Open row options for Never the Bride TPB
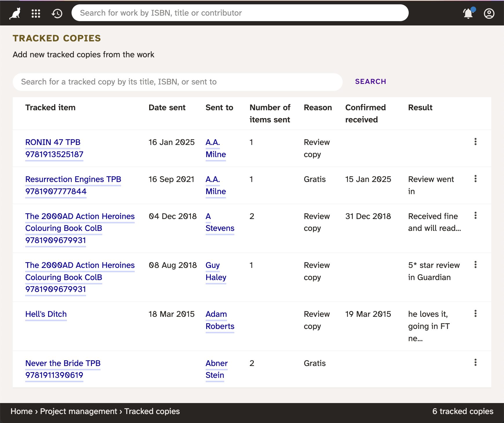 pos(475,362)
